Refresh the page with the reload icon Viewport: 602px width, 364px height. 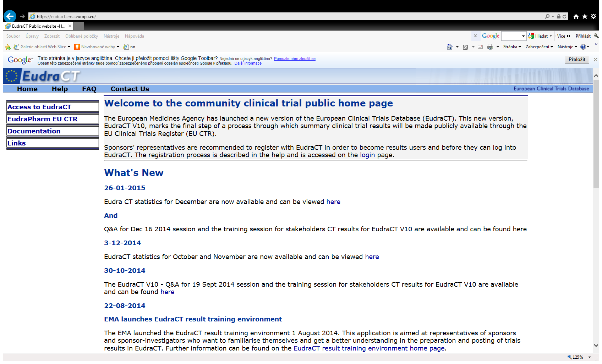564,16
